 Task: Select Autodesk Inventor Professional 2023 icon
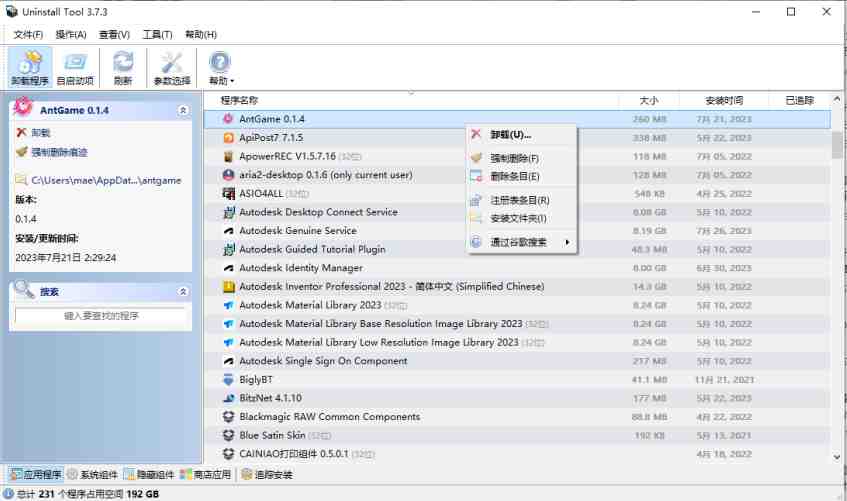(228, 286)
